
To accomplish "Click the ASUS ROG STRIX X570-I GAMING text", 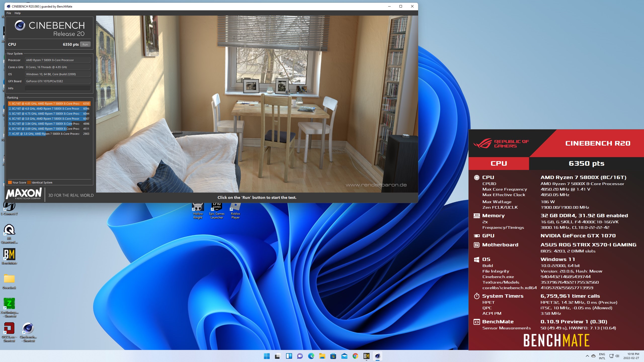I will tap(588, 245).
